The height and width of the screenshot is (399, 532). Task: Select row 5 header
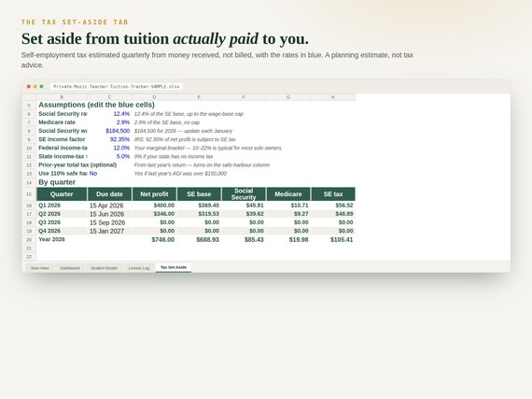coord(29,106)
